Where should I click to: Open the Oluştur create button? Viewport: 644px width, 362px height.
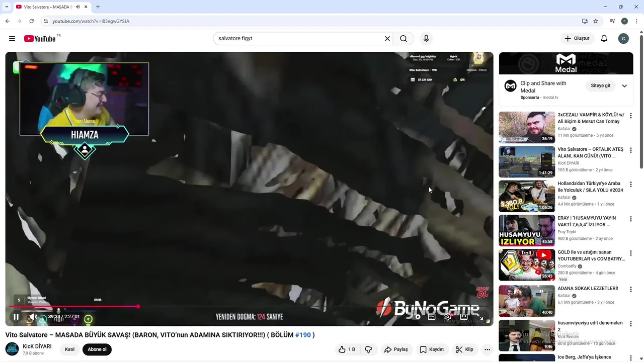coord(578,39)
